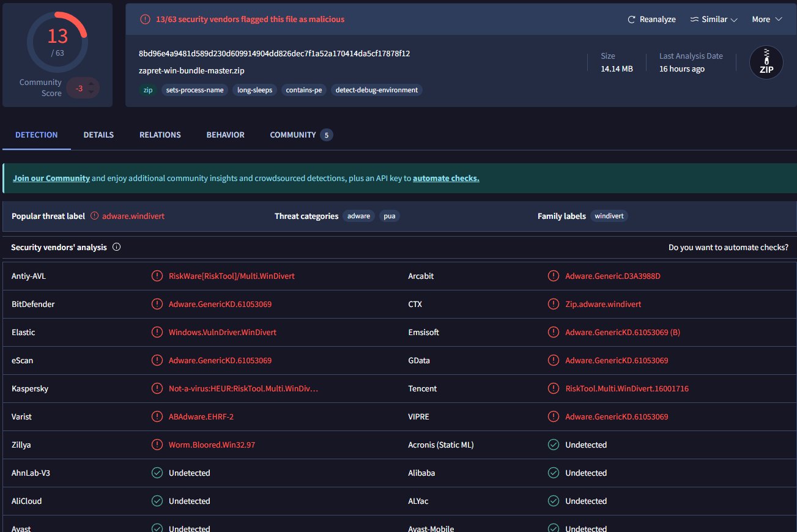Screen dimensions: 797x532
Task: Click the AliCloud undetected check icon
Action: coord(157,501)
